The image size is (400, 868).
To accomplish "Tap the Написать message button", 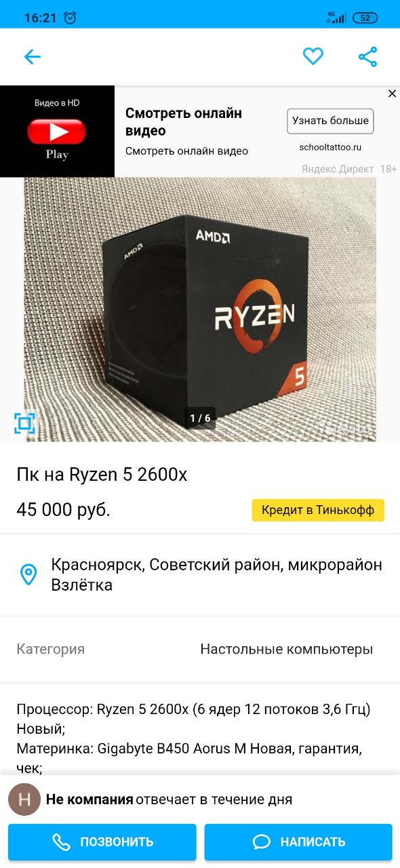I will [x=298, y=842].
